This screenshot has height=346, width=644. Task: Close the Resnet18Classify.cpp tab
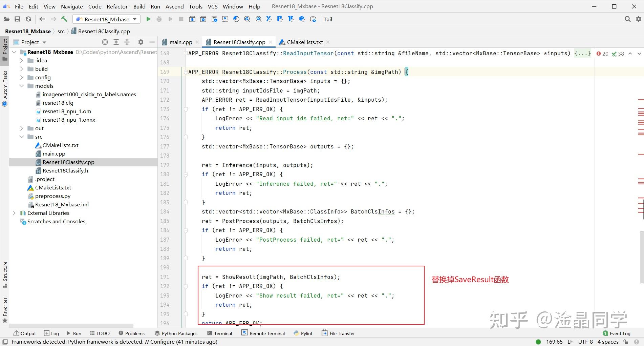coord(271,42)
